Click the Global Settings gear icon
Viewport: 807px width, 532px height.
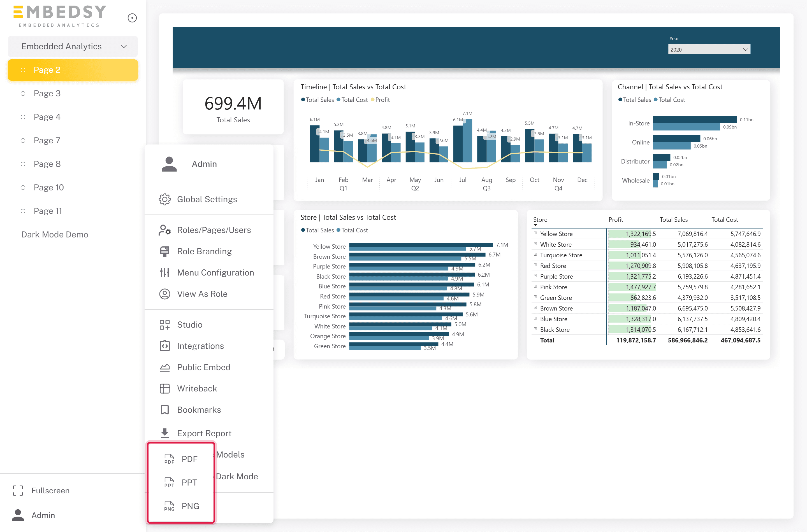click(x=165, y=199)
